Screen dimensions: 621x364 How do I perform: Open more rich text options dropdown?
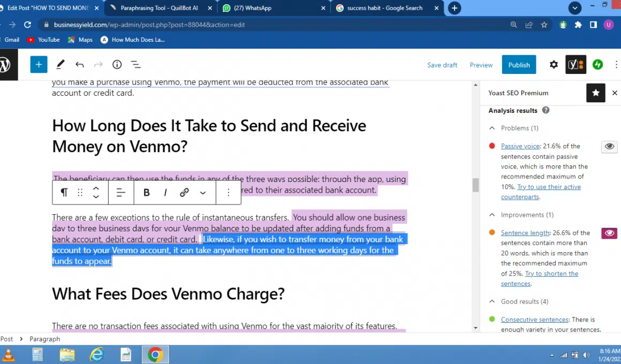click(203, 193)
